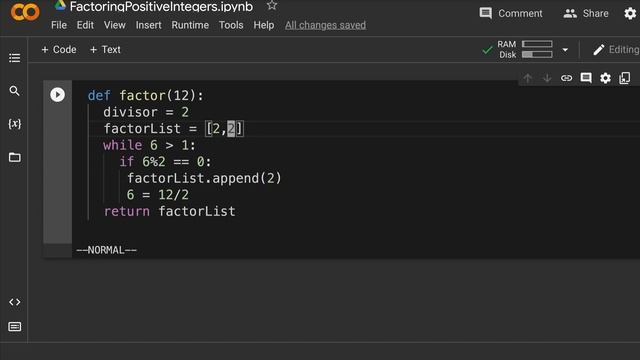Click the Google Drive file icon
Viewport: 640px width, 360px height.
click(x=60, y=5)
